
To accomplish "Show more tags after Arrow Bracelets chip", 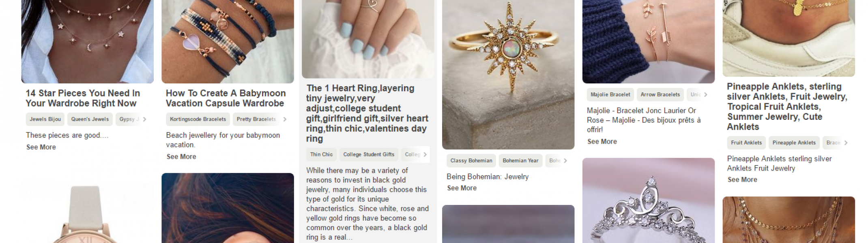I will click(x=706, y=94).
